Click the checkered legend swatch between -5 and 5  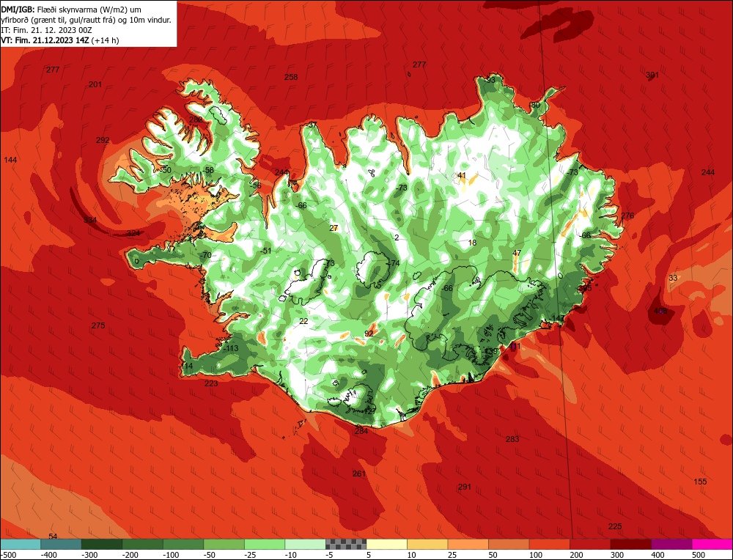point(346,545)
